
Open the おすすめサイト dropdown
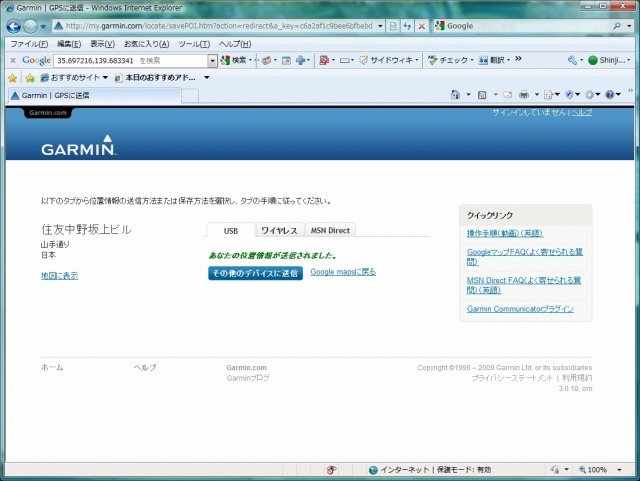coord(74,78)
